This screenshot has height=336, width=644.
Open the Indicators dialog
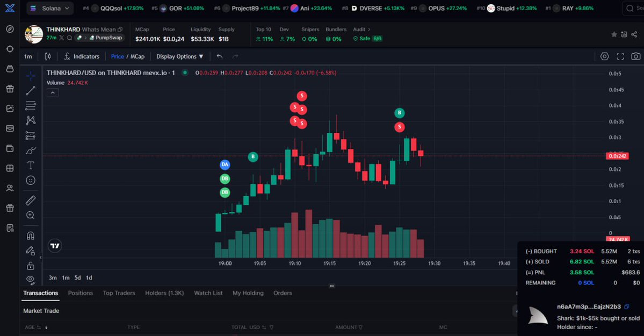tap(81, 56)
